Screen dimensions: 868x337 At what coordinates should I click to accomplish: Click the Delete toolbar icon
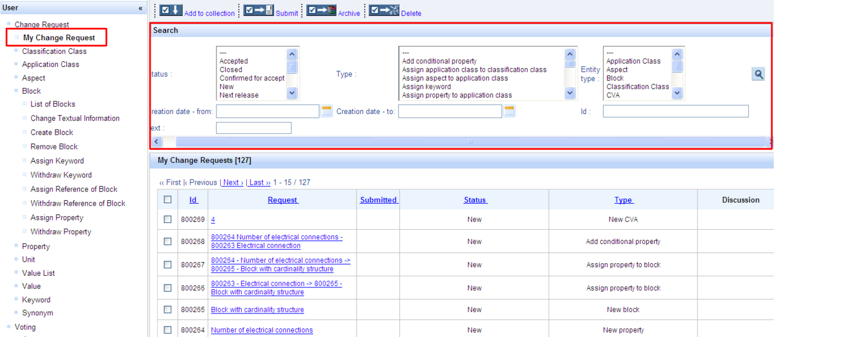pyautogui.click(x=384, y=11)
